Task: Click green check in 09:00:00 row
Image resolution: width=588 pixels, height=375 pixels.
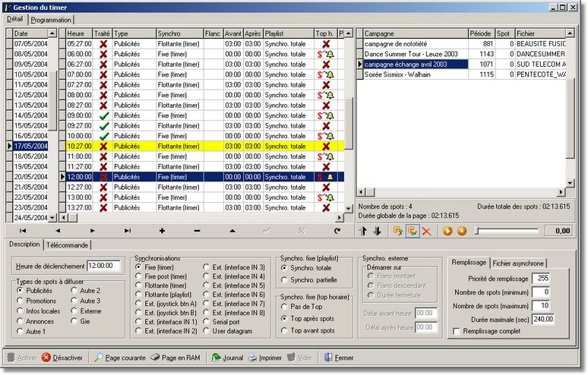Action: [x=104, y=115]
